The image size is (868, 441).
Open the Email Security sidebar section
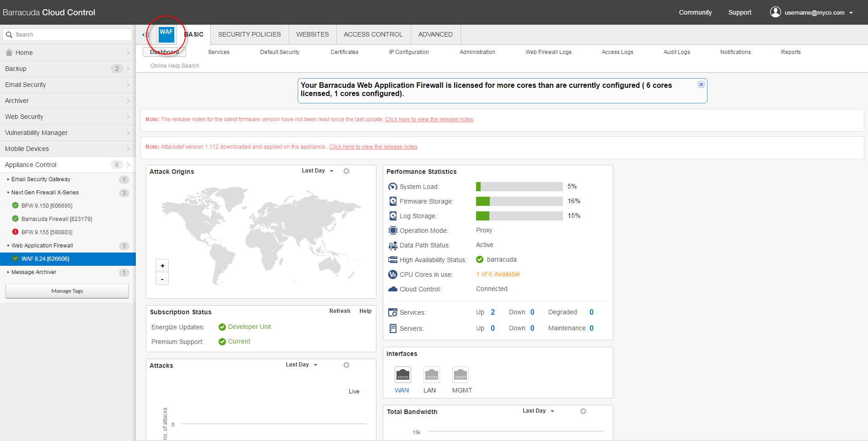pyautogui.click(x=68, y=85)
